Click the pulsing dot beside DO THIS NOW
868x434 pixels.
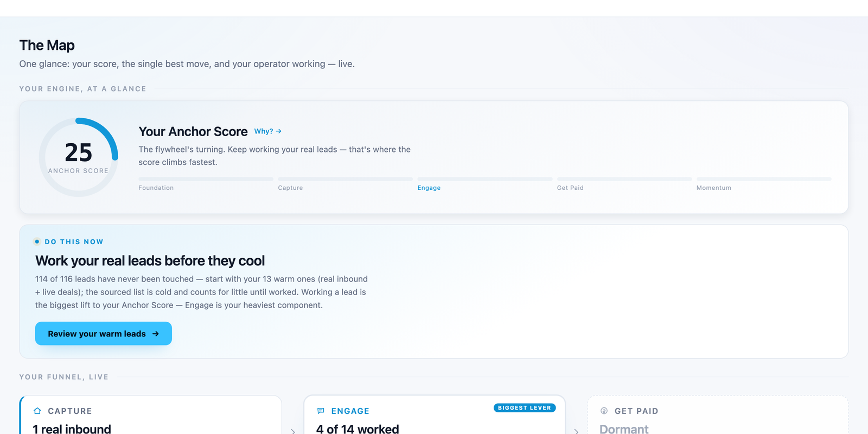[x=37, y=241]
